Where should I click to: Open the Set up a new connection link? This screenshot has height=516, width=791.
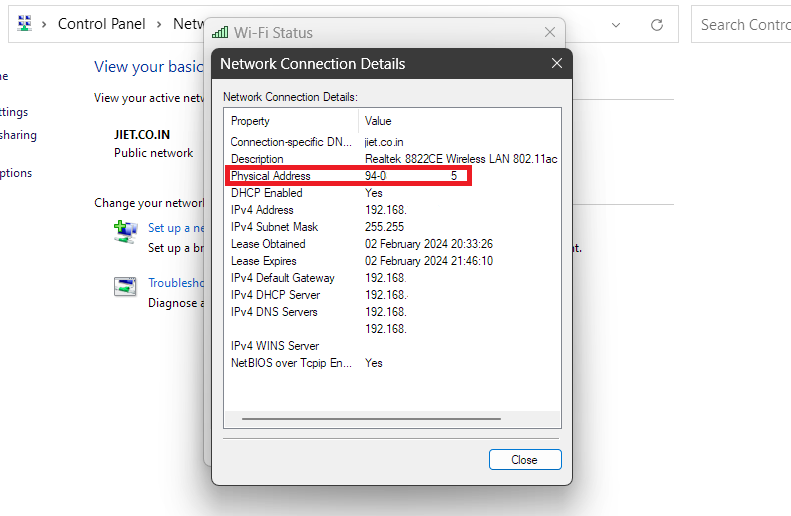coord(176,228)
